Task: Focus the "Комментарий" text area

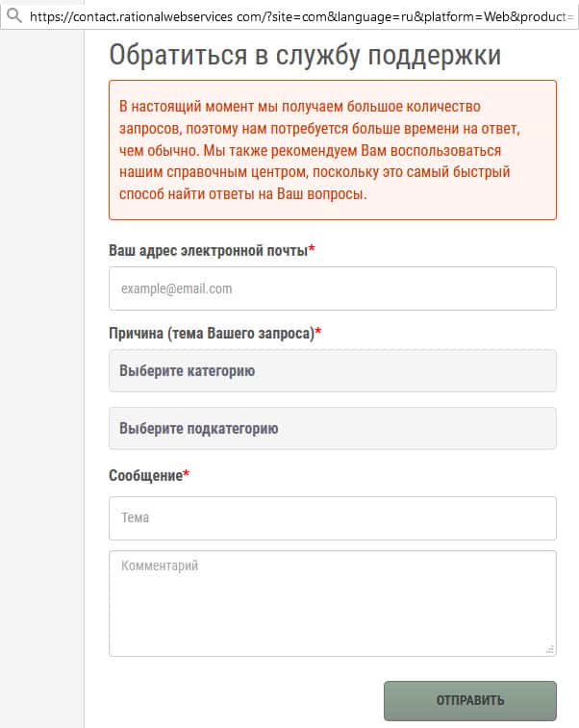Action: 332,603
